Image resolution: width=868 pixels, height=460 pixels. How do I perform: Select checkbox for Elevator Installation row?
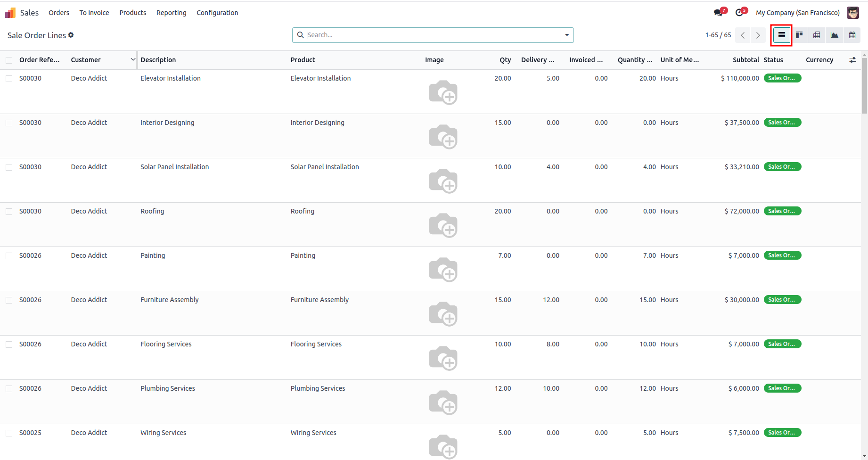(x=9, y=79)
